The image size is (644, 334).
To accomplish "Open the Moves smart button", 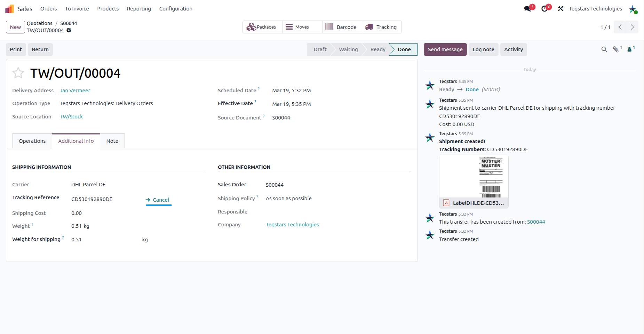I will 302,27.
